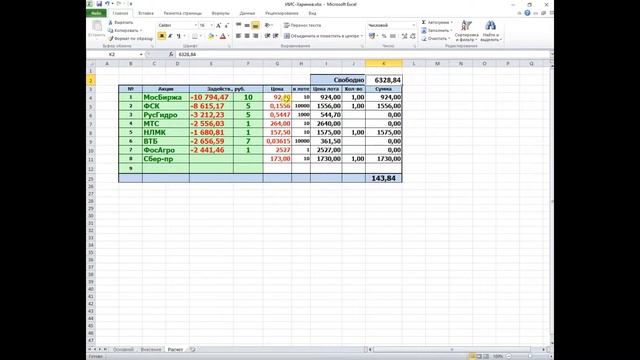The image size is (640, 360).
Task: Click the accounting currency format icon
Action: pos(371,36)
